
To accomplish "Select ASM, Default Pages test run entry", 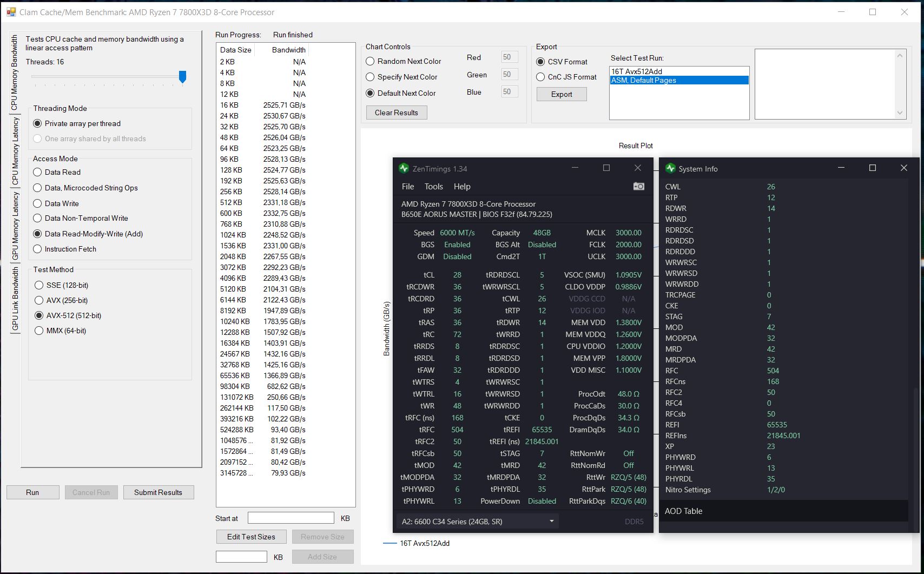I will pos(679,80).
